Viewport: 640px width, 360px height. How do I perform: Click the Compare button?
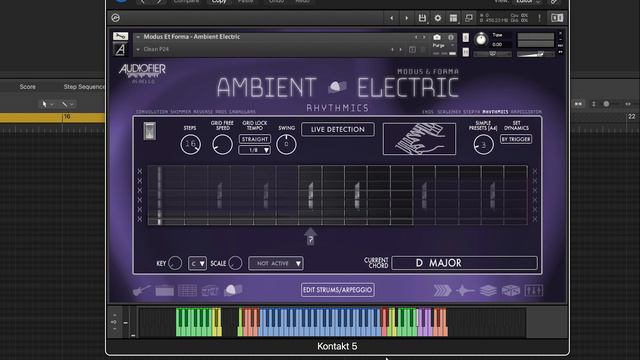(x=186, y=2)
